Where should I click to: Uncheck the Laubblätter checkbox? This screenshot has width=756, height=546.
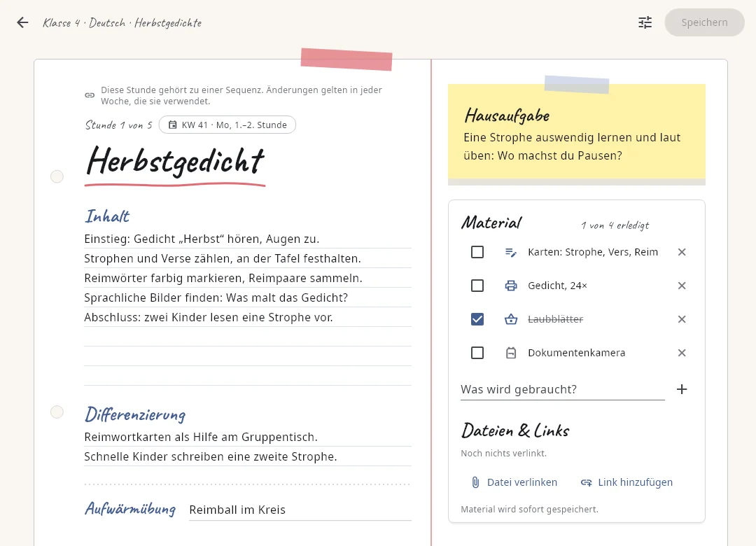477,318
